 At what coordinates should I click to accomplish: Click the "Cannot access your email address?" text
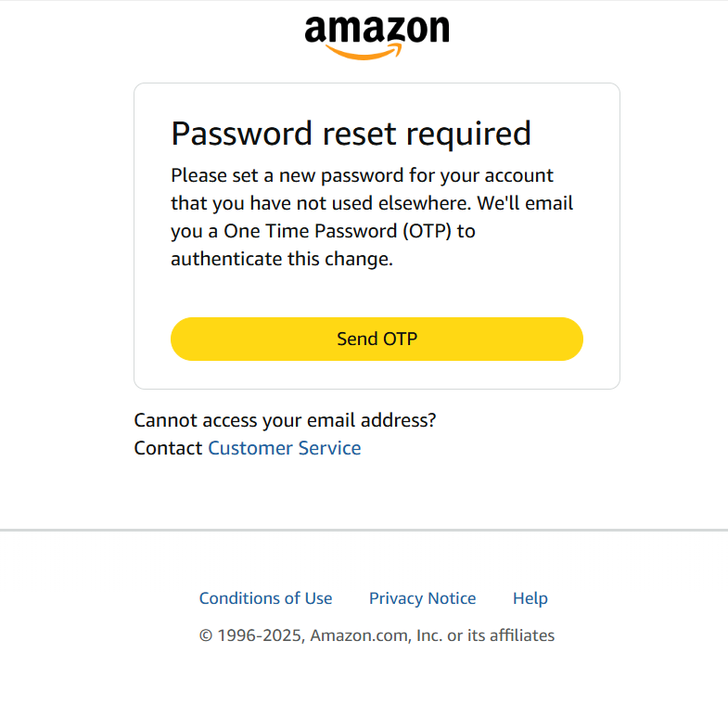click(285, 420)
